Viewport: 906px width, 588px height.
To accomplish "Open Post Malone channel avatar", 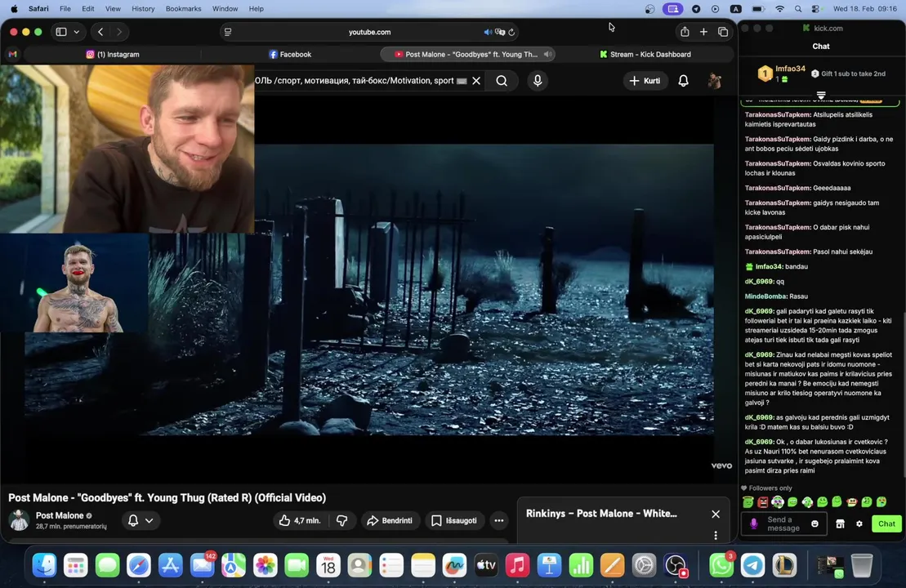I will tap(19, 520).
